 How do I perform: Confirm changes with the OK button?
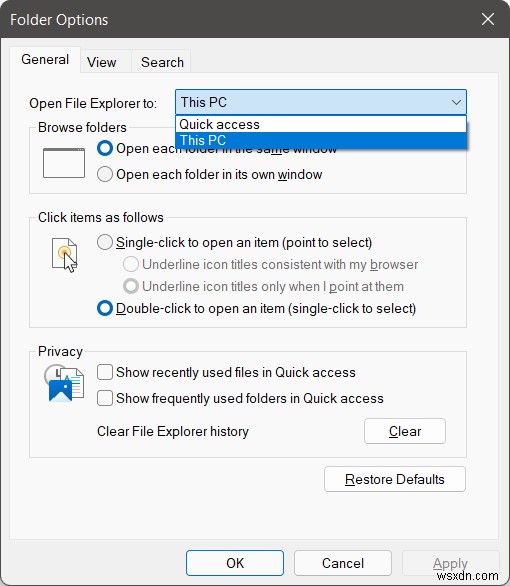pos(235,563)
